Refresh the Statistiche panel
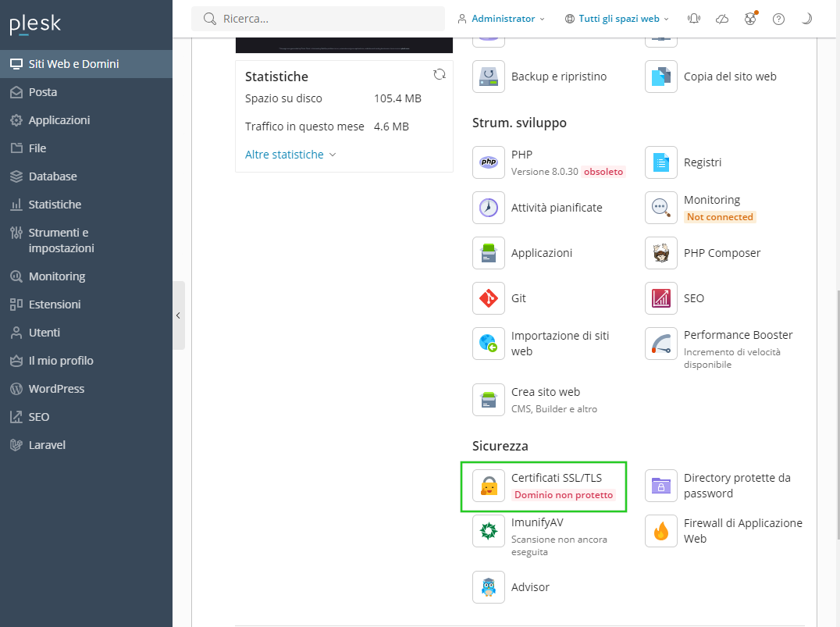This screenshot has width=840, height=627. (x=440, y=74)
